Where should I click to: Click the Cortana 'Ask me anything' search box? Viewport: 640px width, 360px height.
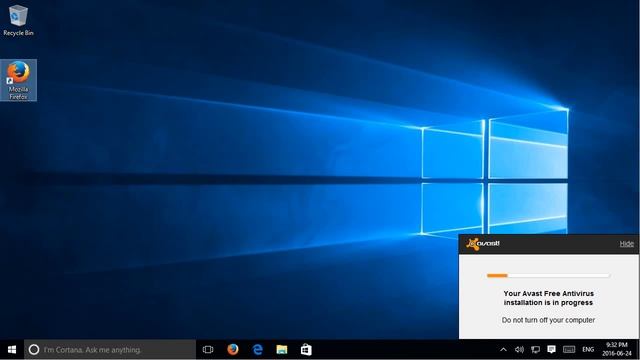click(x=110, y=350)
